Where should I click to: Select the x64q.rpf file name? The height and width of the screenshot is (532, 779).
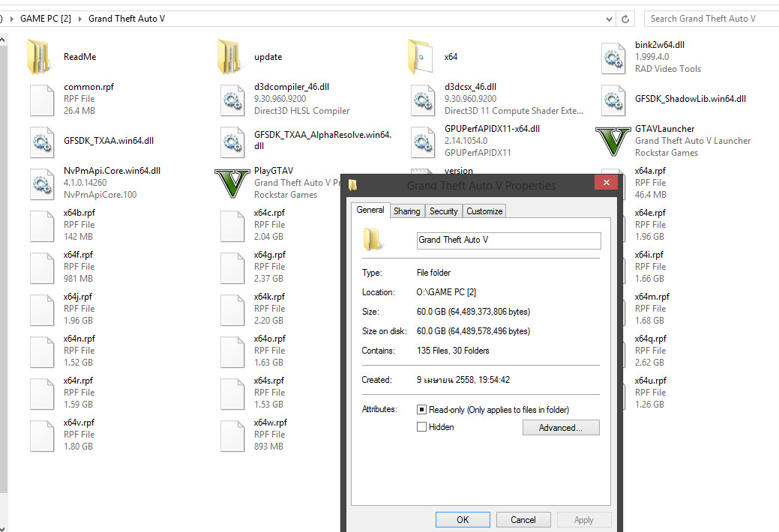point(650,339)
